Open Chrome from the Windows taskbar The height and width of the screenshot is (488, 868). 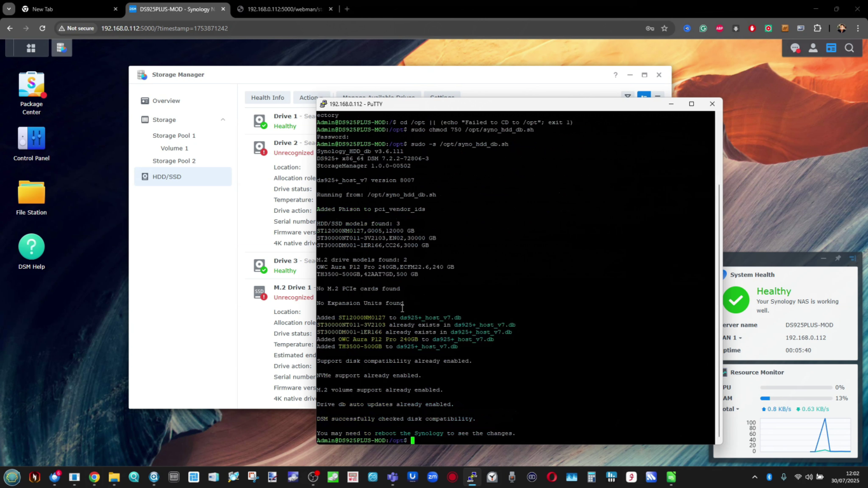[x=94, y=477]
